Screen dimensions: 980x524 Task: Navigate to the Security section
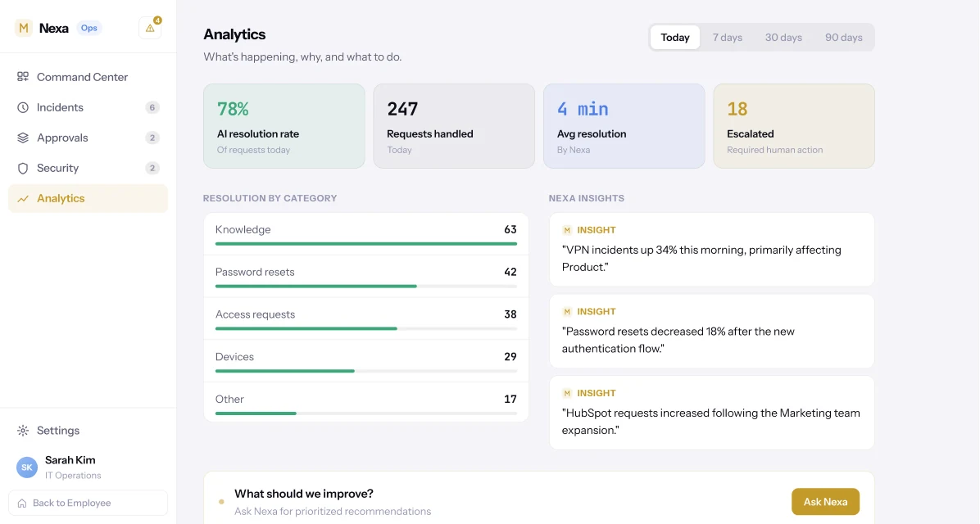pyautogui.click(x=88, y=168)
